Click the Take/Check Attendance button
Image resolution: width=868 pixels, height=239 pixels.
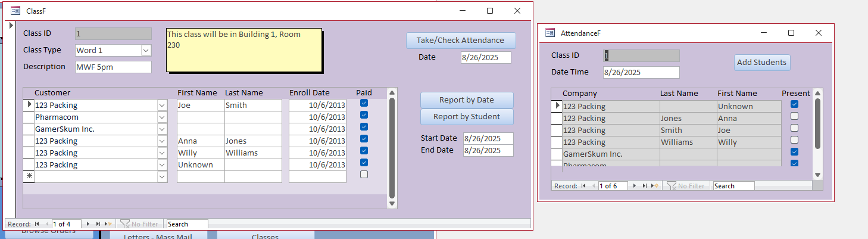460,41
